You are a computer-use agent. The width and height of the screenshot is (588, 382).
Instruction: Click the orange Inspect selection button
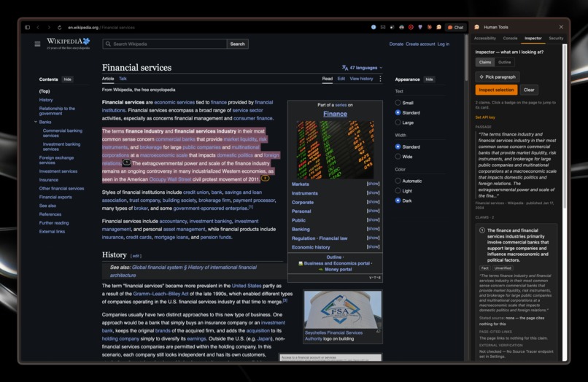click(496, 90)
